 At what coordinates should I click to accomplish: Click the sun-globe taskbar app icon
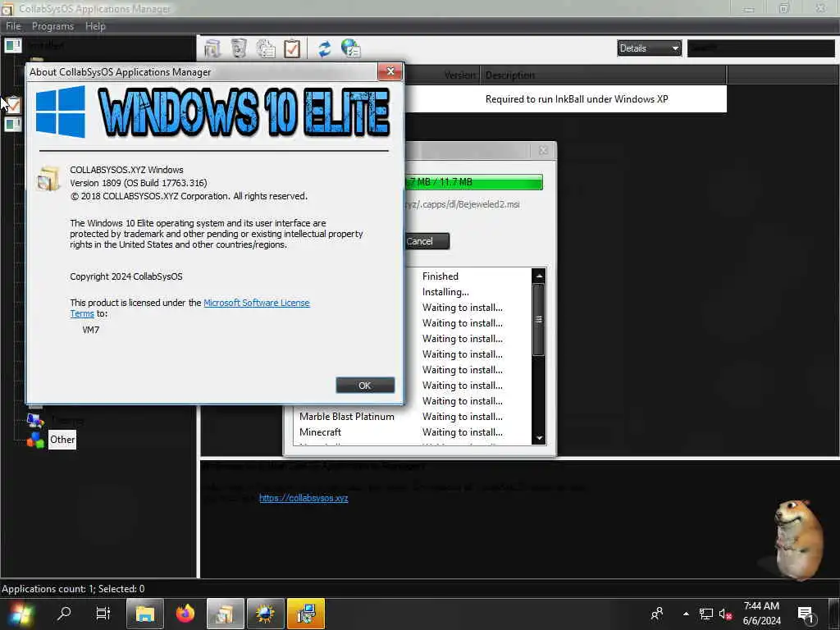[x=265, y=614]
